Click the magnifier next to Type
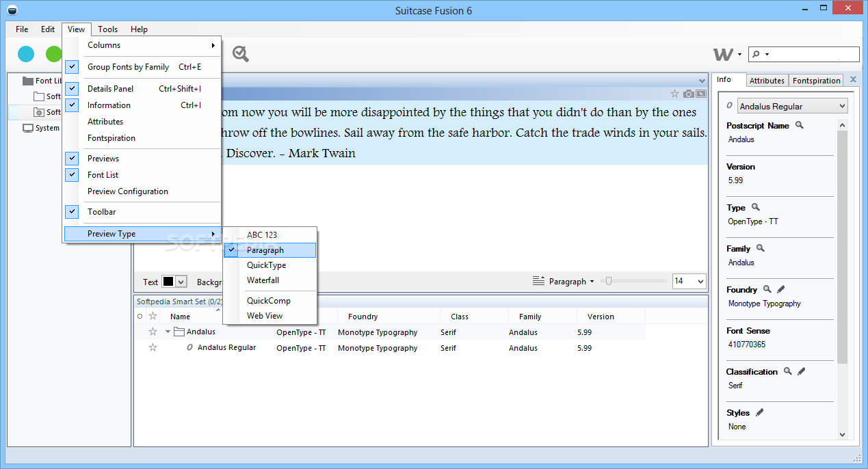 [x=755, y=207]
